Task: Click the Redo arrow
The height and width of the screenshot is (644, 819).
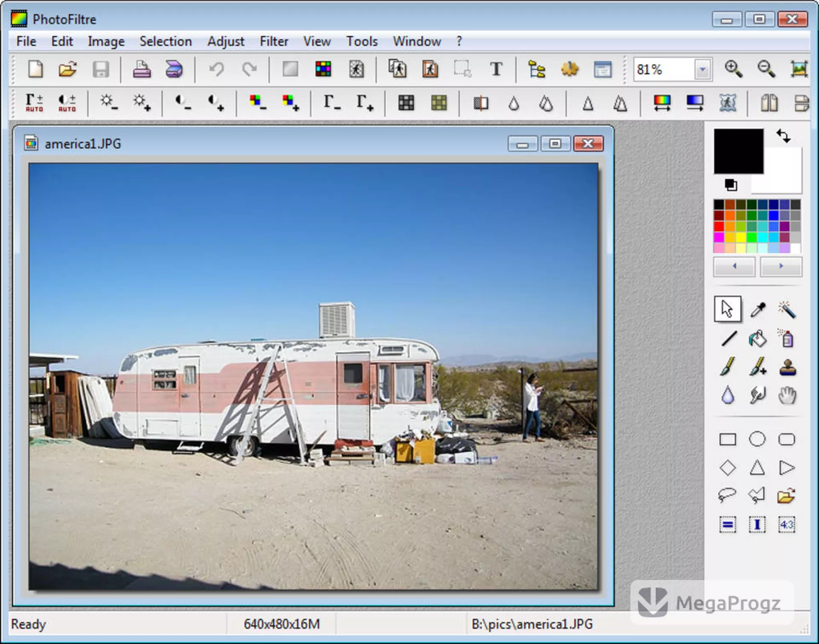Action: coord(249,69)
